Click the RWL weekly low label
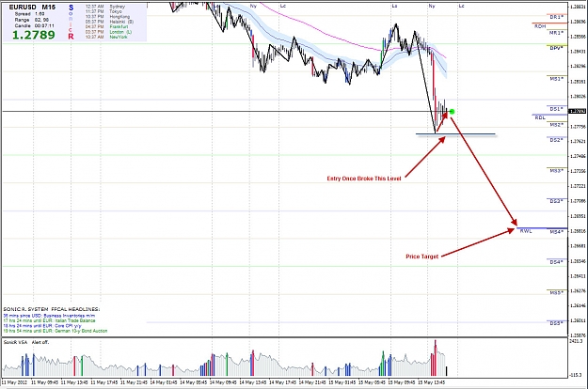 [526, 231]
